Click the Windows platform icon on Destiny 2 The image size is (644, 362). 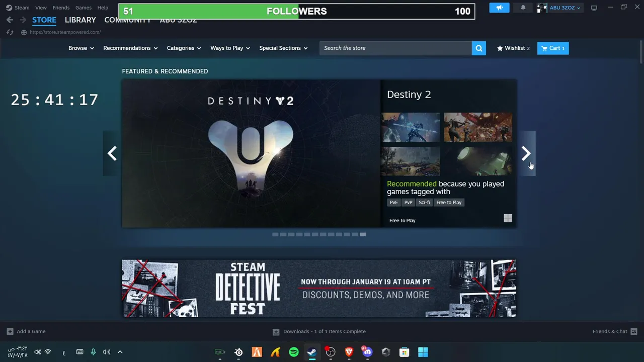click(x=508, y=218)
